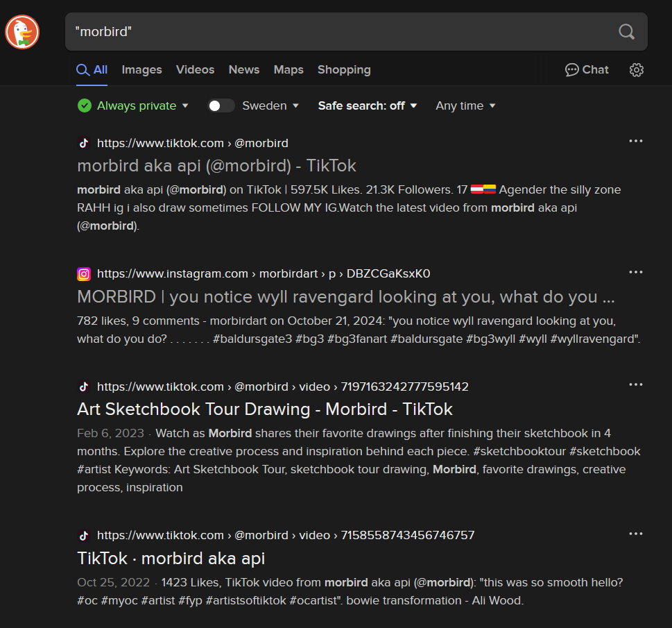Open 'Art Sketchbook Tour Drawing - Morbird' result
Screen dimensions: 672x628
264,409
